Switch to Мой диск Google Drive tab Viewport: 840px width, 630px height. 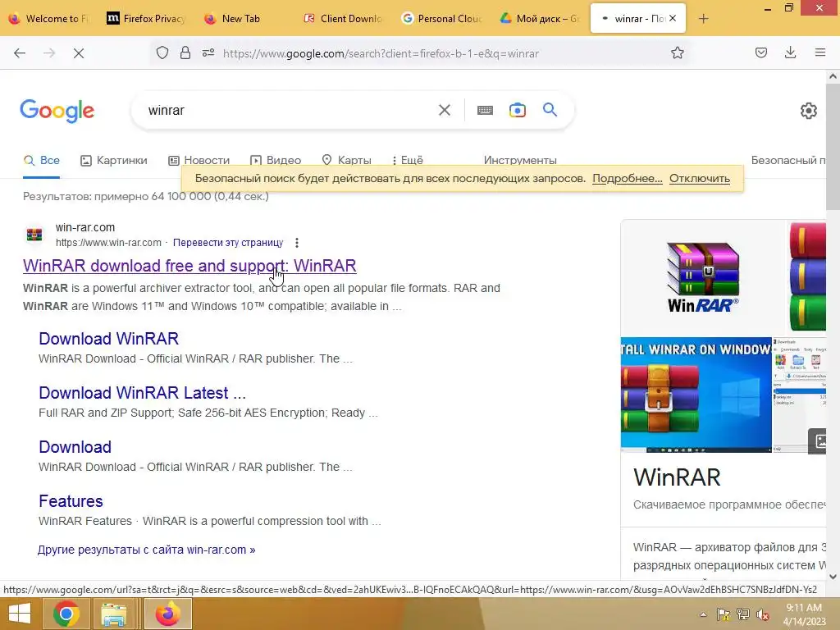(540, 19)
